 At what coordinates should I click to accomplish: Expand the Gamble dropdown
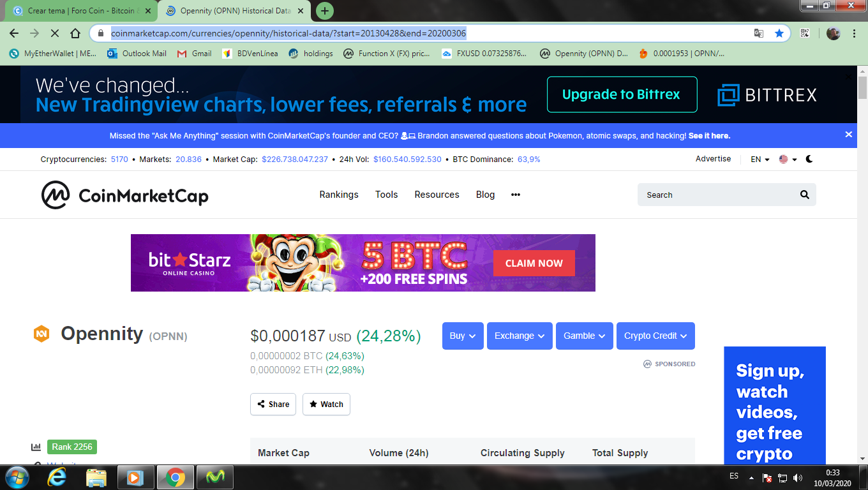(x=585, y=336)
